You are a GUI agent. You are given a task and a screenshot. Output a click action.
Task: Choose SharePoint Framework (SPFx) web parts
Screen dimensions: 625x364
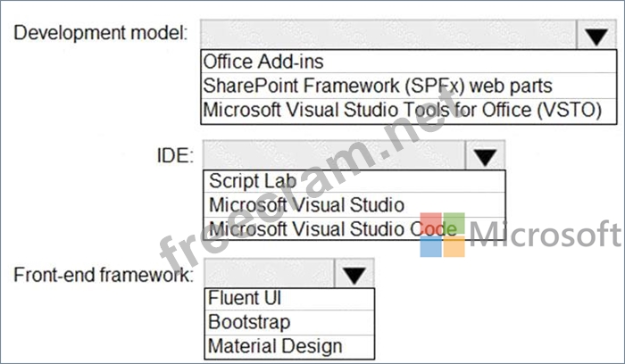point(408,86)
